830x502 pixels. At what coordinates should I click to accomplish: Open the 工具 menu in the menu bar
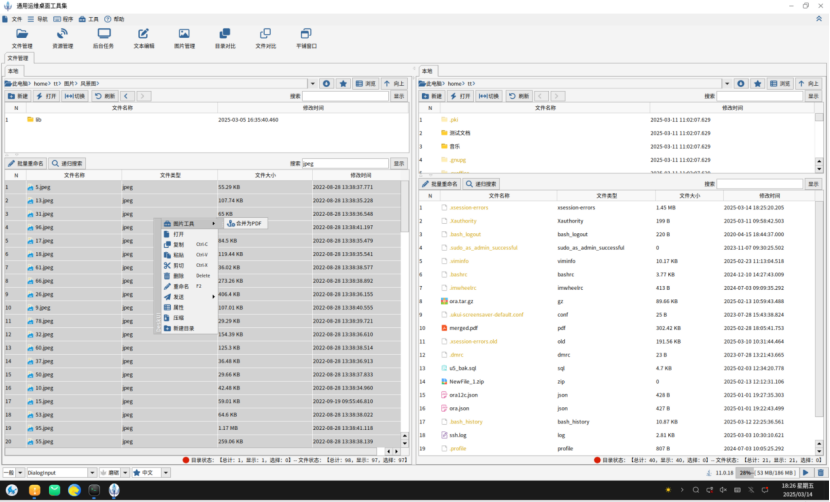click(x=89, y=19)
